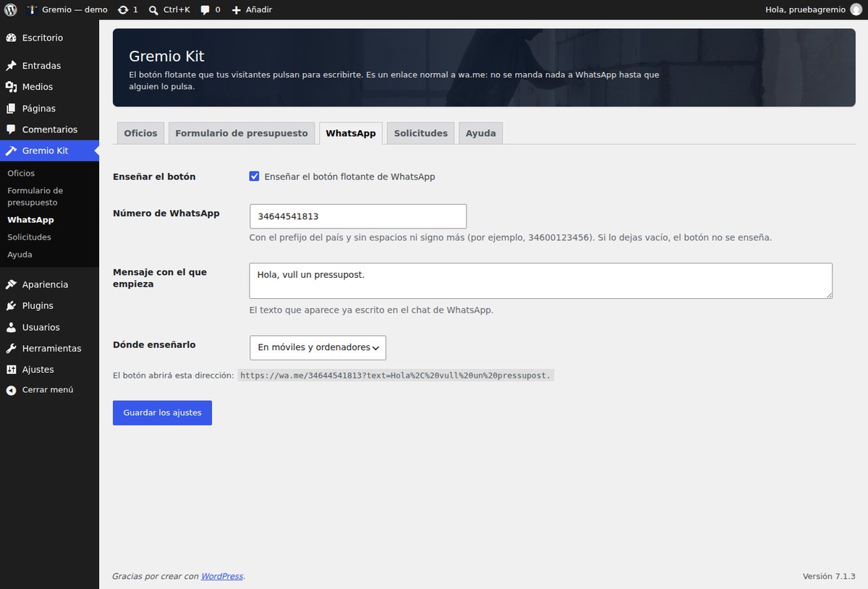Open Oficios in the sidebar submenu
The height and width of the screenshot is (589, 868).
[x=21, y=174]
